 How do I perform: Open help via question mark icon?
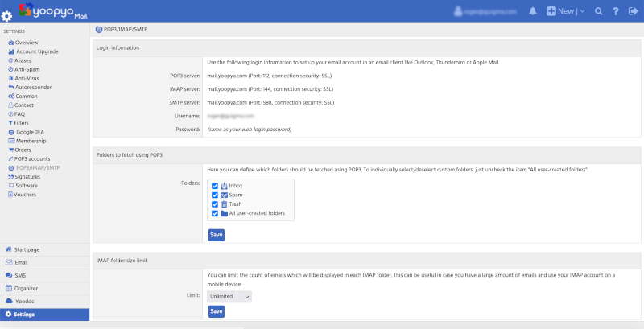(x=616, y=11)
